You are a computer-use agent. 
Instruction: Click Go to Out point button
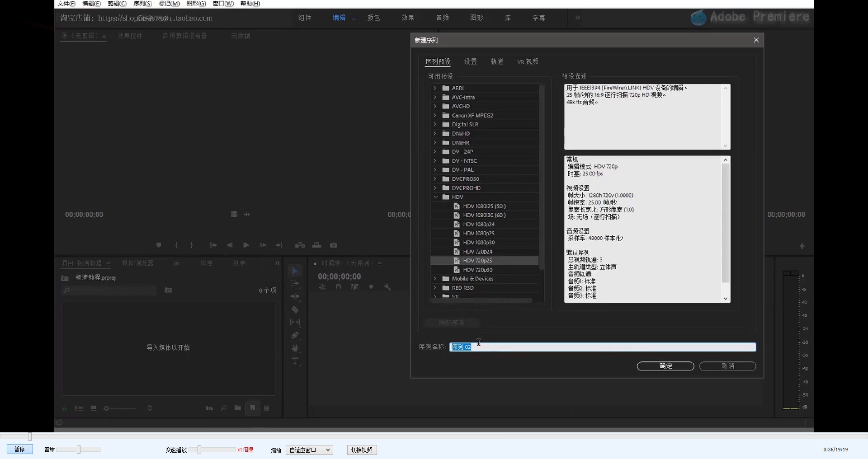coord(279,245)
